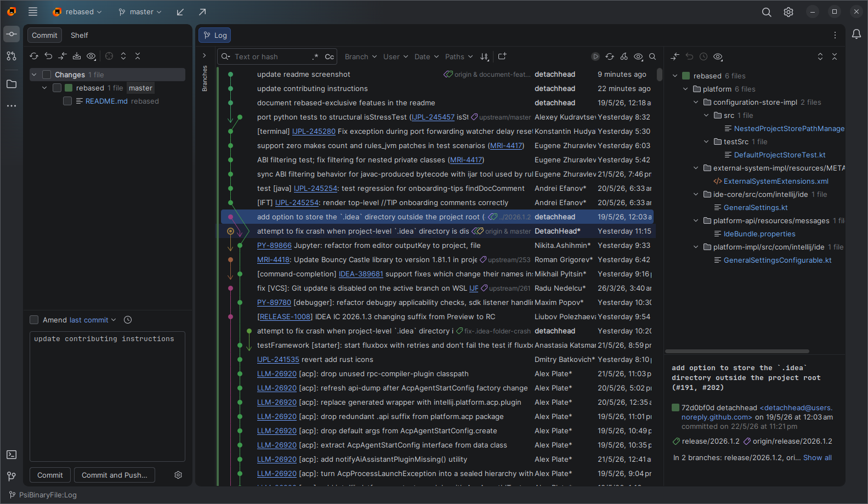868x504 pixels.
Task: Click Rollback icon in Commit toolbar
Action: 48,56
